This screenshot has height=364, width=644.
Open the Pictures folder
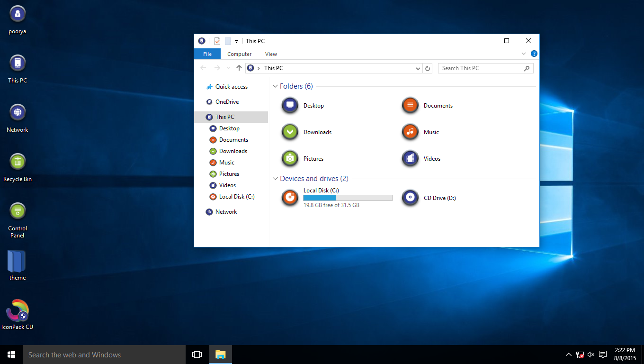pos(313,158)
